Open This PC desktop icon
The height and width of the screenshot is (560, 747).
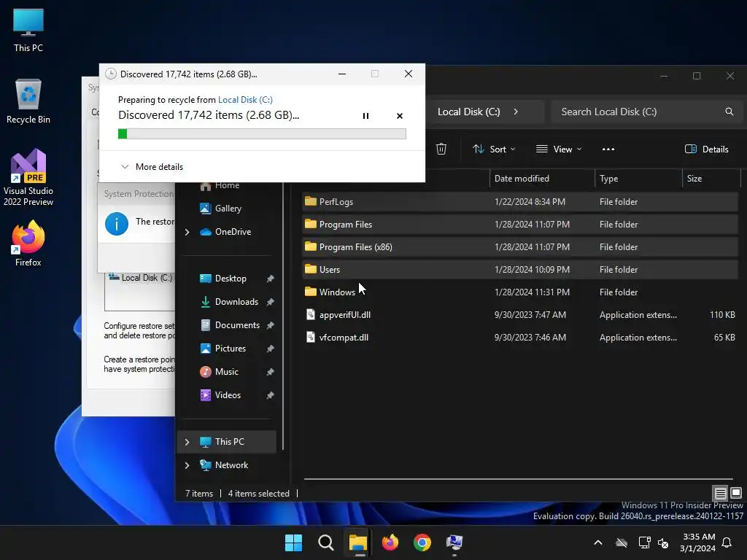coord(28,31)
